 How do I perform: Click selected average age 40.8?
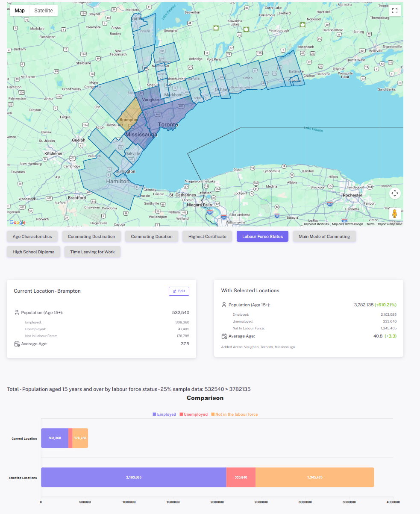pos(379,336)
